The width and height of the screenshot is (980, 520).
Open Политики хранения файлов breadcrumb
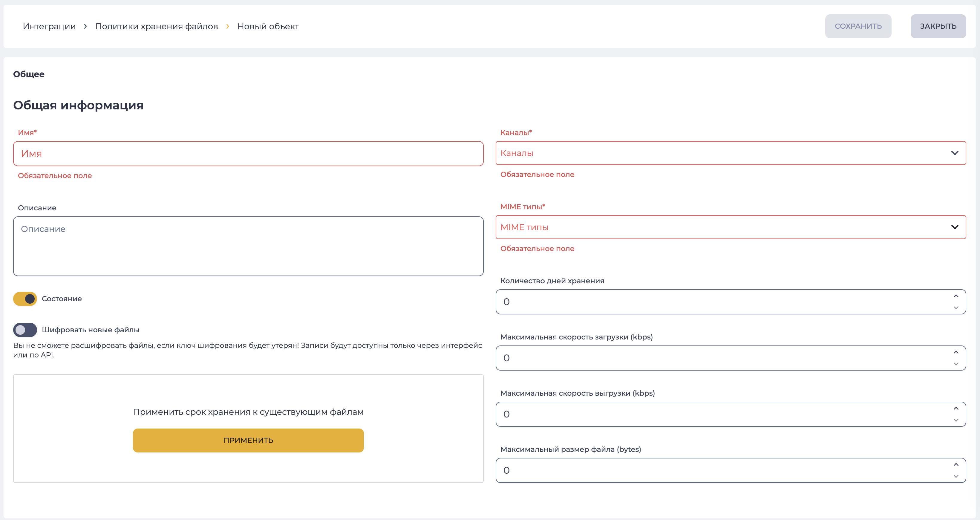click(156, 26)
